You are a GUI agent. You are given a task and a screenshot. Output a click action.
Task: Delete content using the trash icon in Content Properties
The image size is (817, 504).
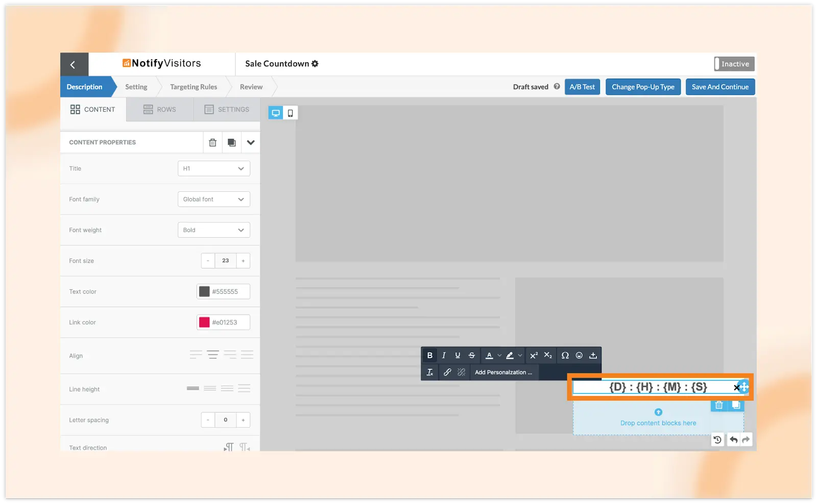212,142
